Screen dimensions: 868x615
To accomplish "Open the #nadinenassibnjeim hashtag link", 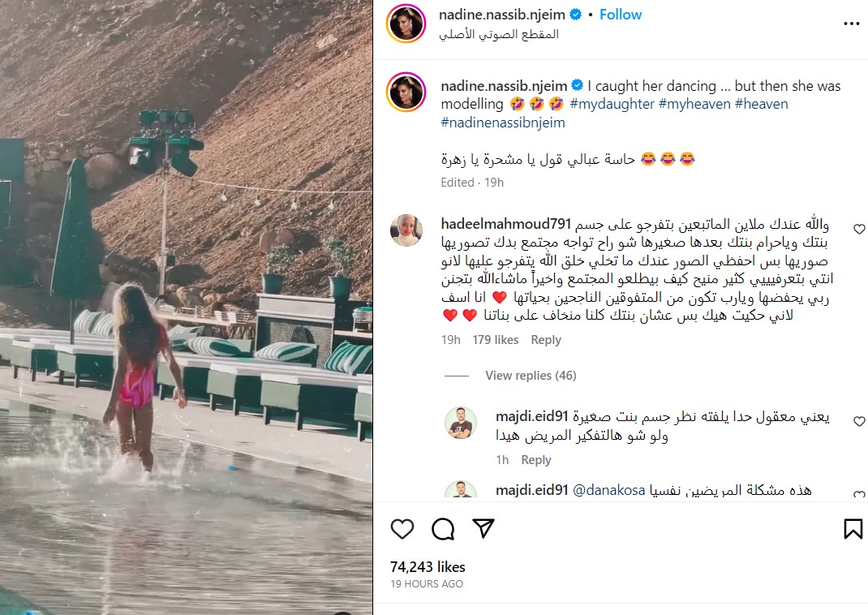I will pos(503,123).
